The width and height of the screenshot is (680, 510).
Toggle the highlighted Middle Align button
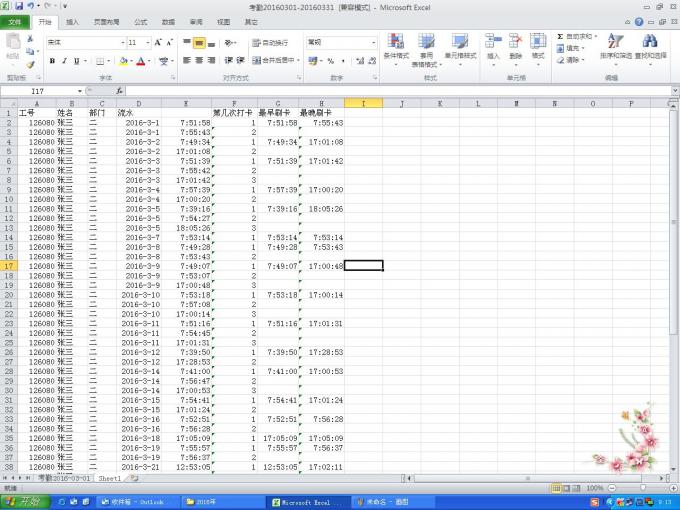(x=199, y=42)
